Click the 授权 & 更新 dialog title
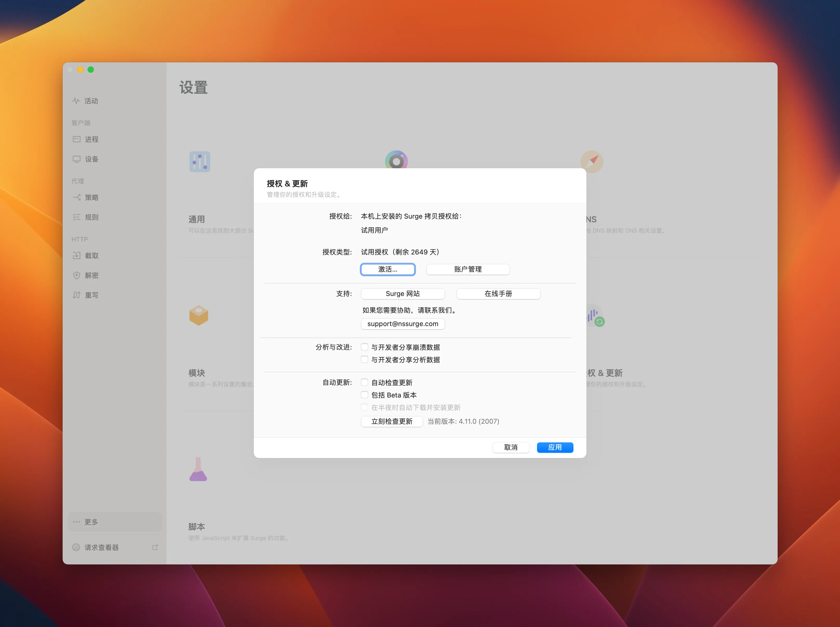 (x=287, y=184)
